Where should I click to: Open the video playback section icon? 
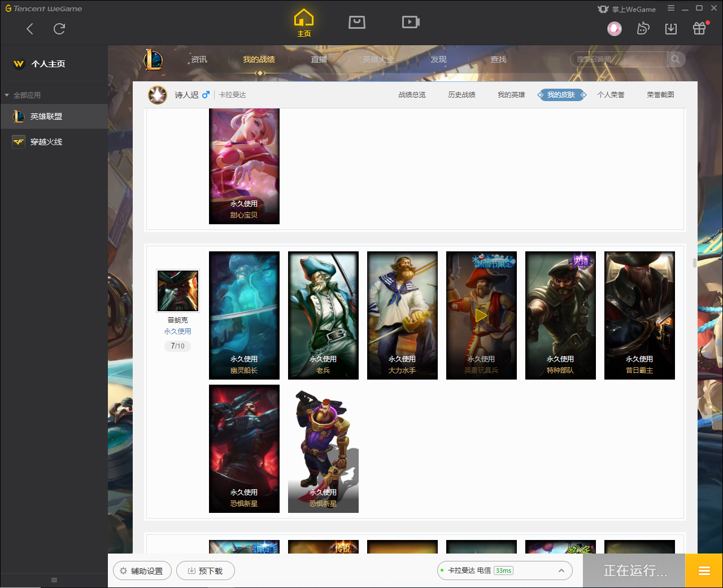pos(411,22)
